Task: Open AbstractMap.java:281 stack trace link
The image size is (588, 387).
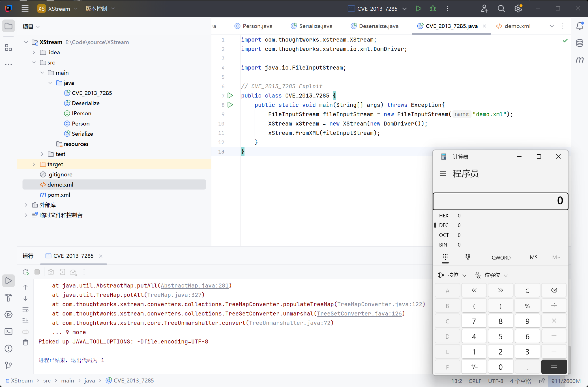Action: 195,286
